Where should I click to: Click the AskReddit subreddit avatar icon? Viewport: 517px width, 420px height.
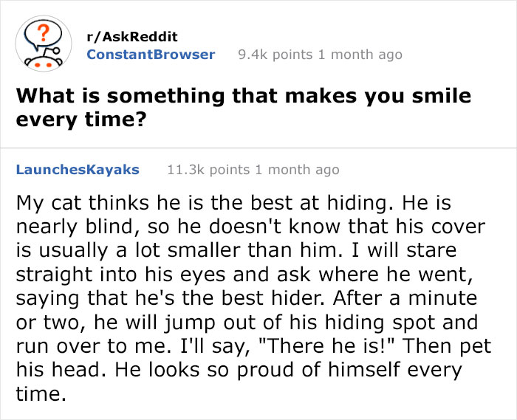tap(44, 44)
